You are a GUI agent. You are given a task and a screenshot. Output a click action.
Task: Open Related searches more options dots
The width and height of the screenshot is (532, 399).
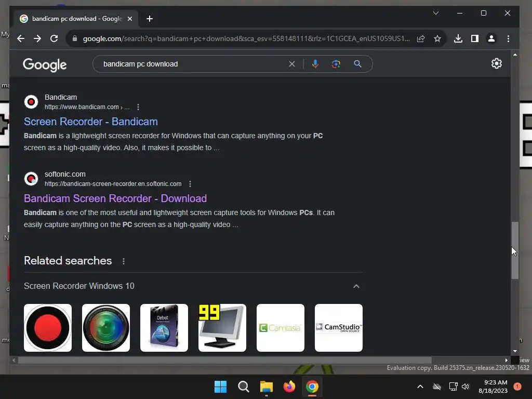[x=124, y=261]
